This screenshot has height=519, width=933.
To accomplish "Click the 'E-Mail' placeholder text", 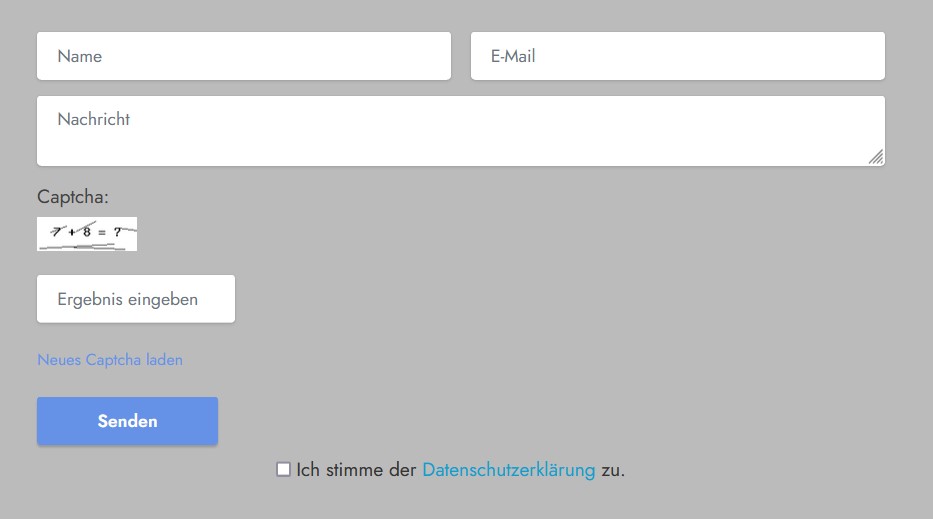I will pos(513,56).
